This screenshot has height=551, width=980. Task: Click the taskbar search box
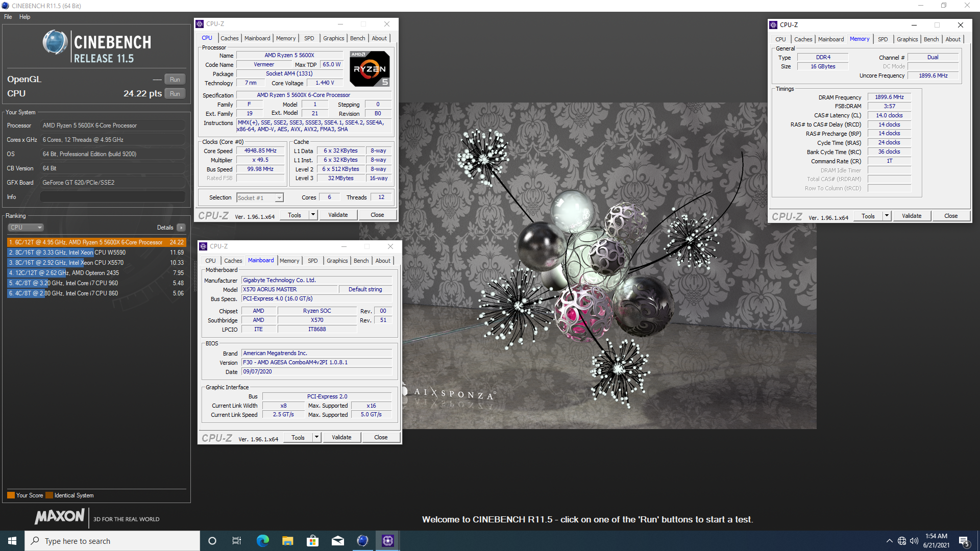[112, 541]
